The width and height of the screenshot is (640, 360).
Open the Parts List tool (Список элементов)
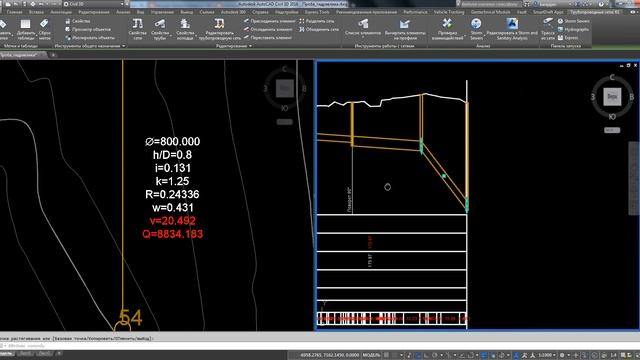[363, 28]
